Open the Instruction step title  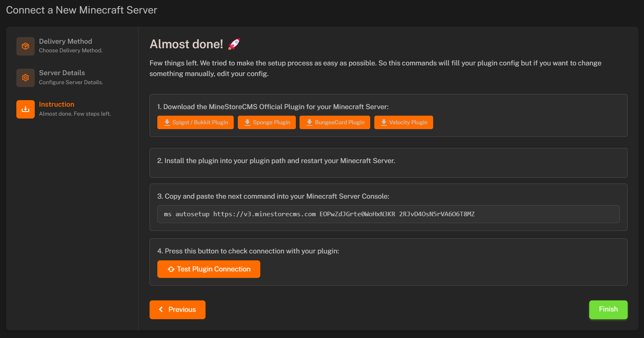pyautogui.click(x=56, y=104)
